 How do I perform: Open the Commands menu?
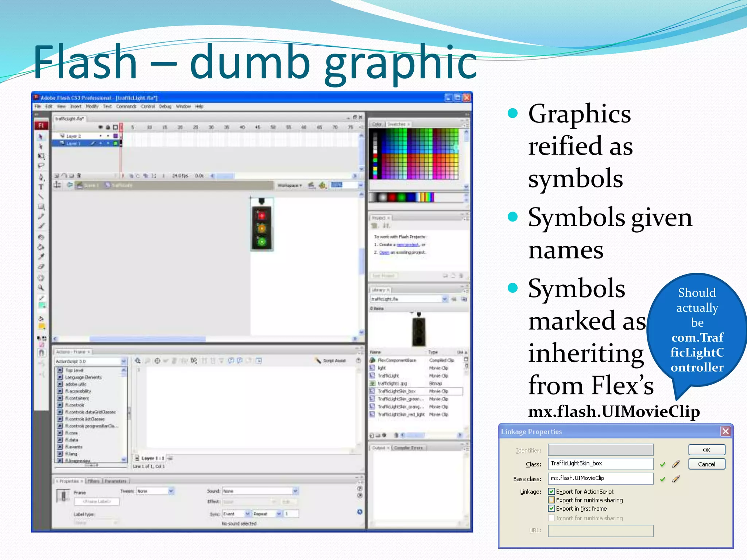126,106
